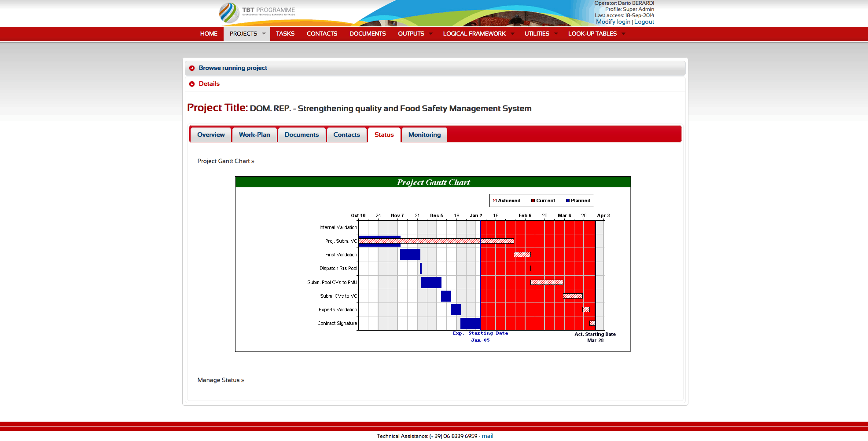Open the OUTPUTS menu dropdown arrow
The width and height of the screenshot is (868, 441).
point(430,34)
